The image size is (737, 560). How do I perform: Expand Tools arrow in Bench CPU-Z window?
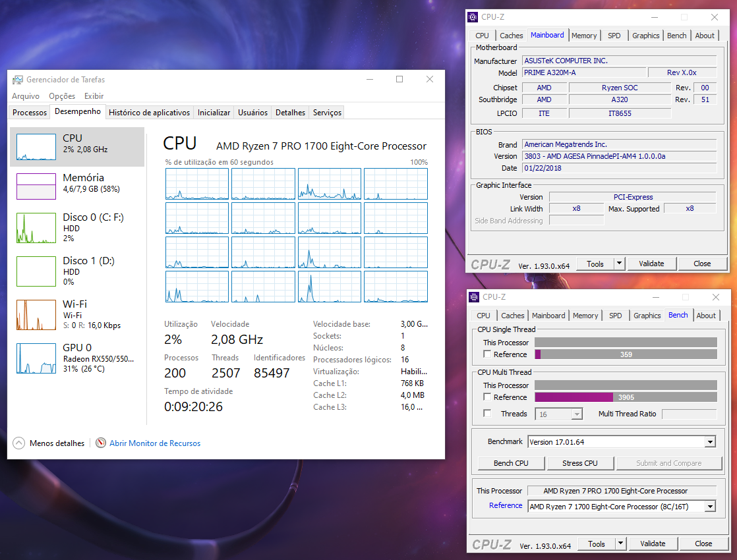[x=621, y=544]
